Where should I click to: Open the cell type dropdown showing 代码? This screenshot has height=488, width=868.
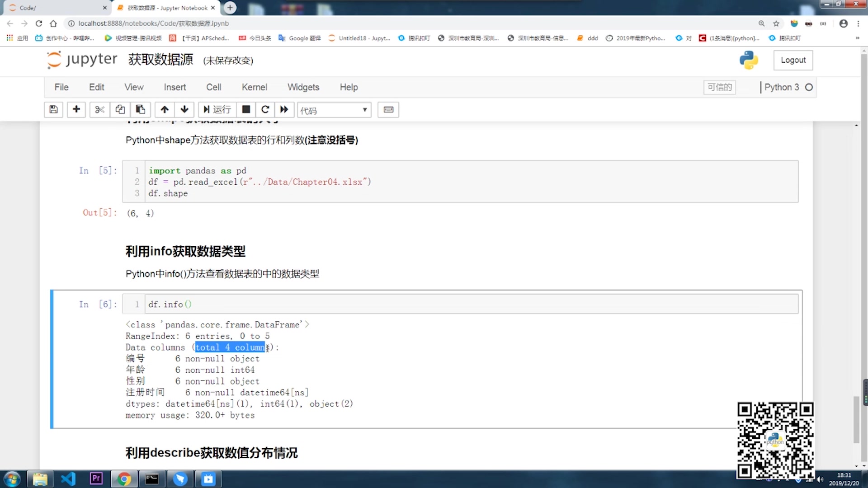(x=334, y=109)
